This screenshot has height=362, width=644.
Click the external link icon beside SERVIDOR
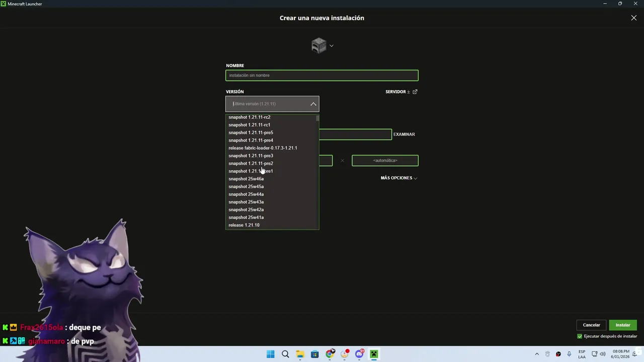coord(415,92)
